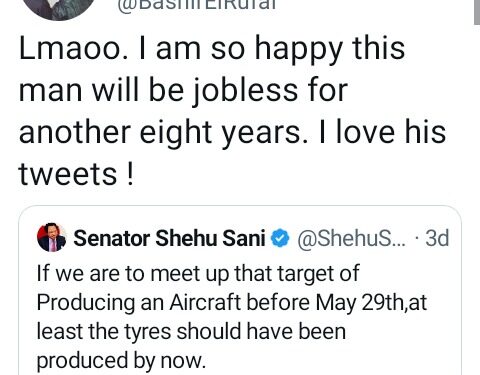Click the word "Lmaoo" in the tweet
This screenshot has width=480, height=375.
coord(69,49)
